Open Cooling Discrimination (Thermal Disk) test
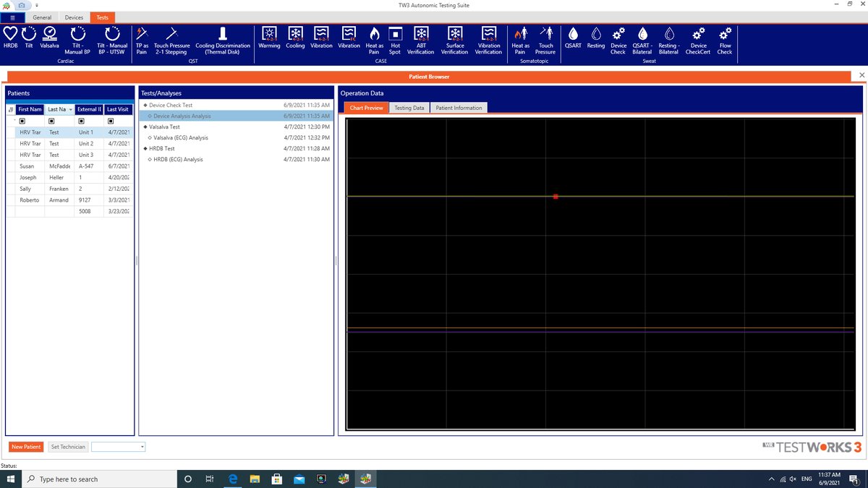 (x=223, y=40)
